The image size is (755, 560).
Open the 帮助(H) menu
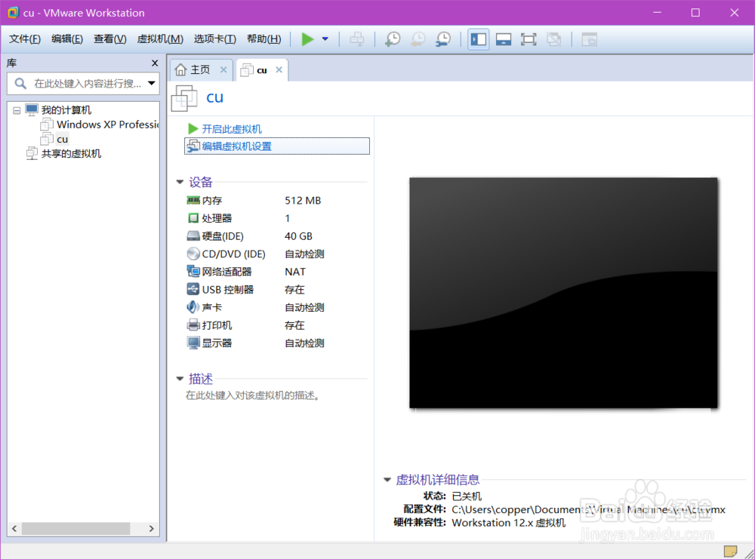point(263,39)
